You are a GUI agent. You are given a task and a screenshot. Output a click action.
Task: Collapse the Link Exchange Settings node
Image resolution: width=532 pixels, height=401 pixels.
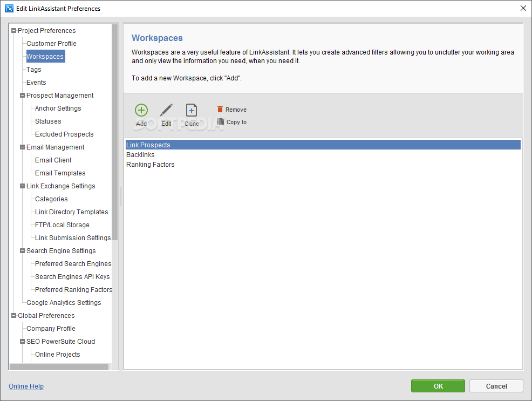coord(23,186)
